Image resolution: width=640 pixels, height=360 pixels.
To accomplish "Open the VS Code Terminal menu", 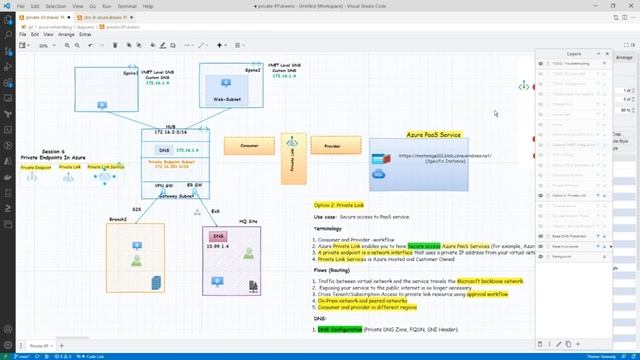I will point(127,6).
